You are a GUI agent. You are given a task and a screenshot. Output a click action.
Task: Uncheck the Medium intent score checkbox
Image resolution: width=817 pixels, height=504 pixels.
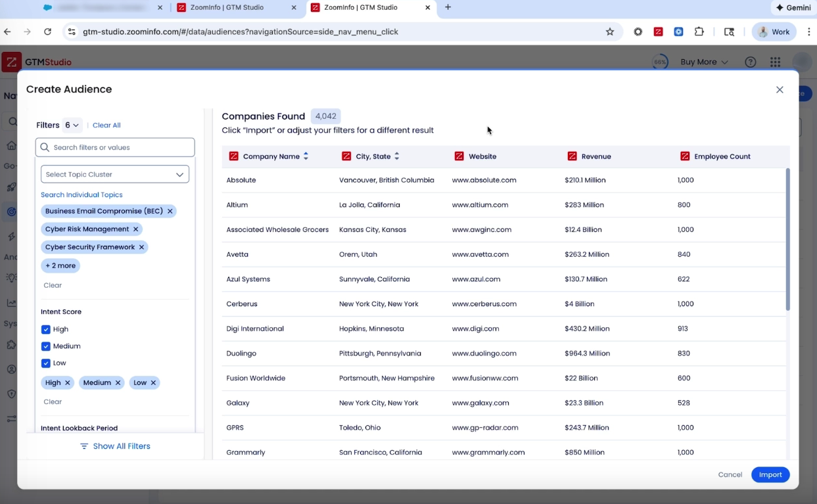click(x=45, y=346)
